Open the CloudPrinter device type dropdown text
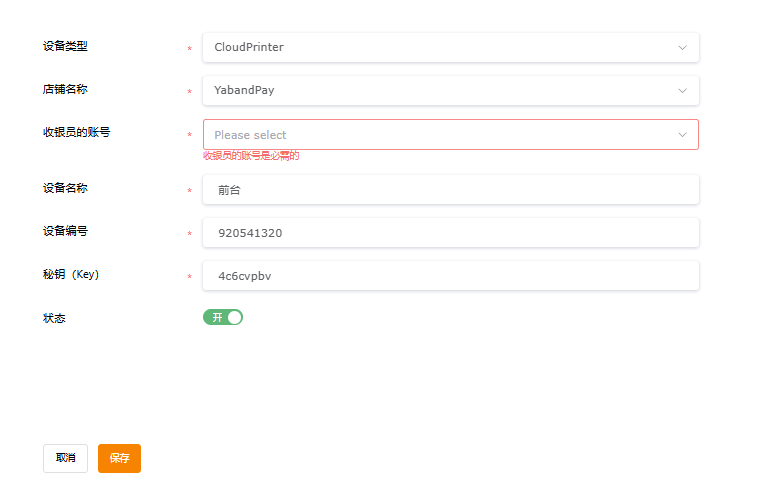Image resolution: width=767 pixels, height=504 pixels. click(248, 47)
